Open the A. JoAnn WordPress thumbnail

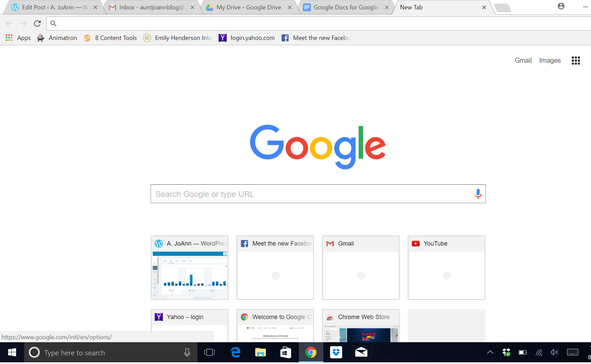[189, 268]
